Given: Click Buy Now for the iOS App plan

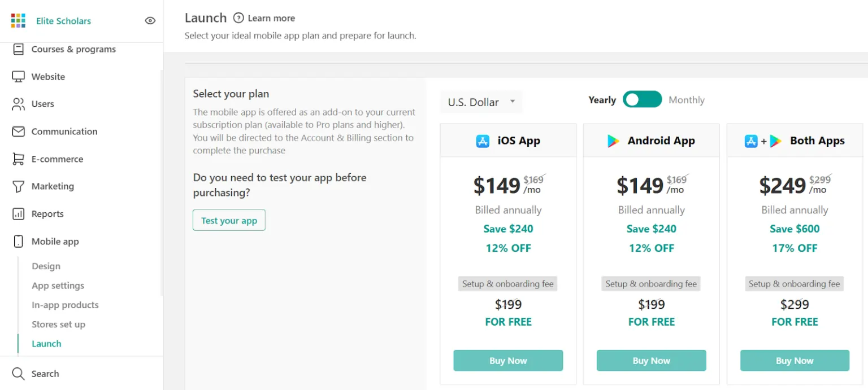Looking at the screenshot, I should pos(507,360).
